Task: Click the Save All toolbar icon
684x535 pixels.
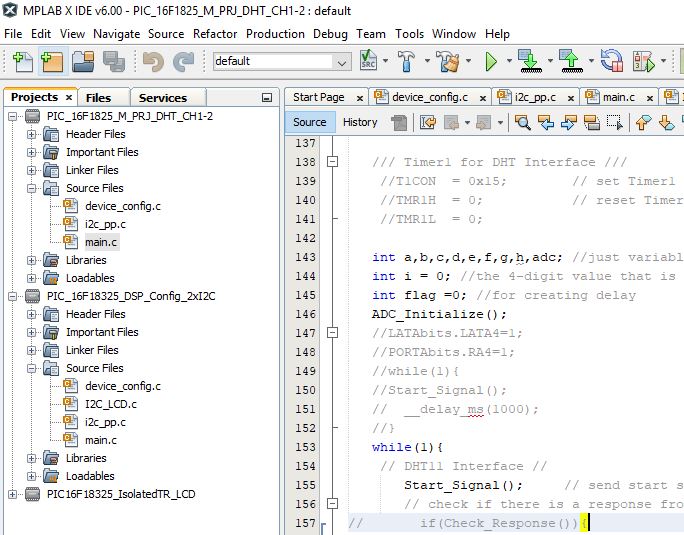Action: tap(114, 61)
